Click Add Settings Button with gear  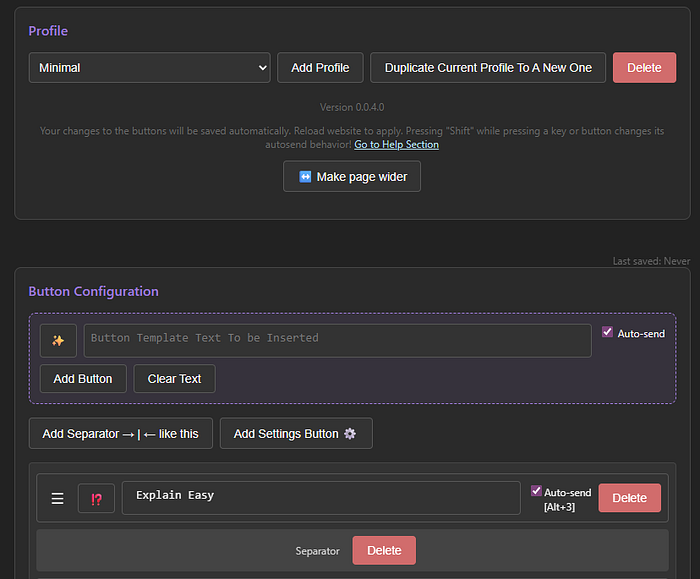click(x=295, y=434)
